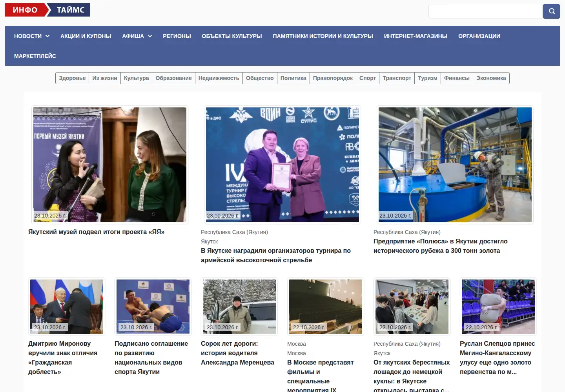The image size is (565, 392).
Task: Read 'Дмитрию Миронову вручили знак отличия' article
Action: pos(63,358)
